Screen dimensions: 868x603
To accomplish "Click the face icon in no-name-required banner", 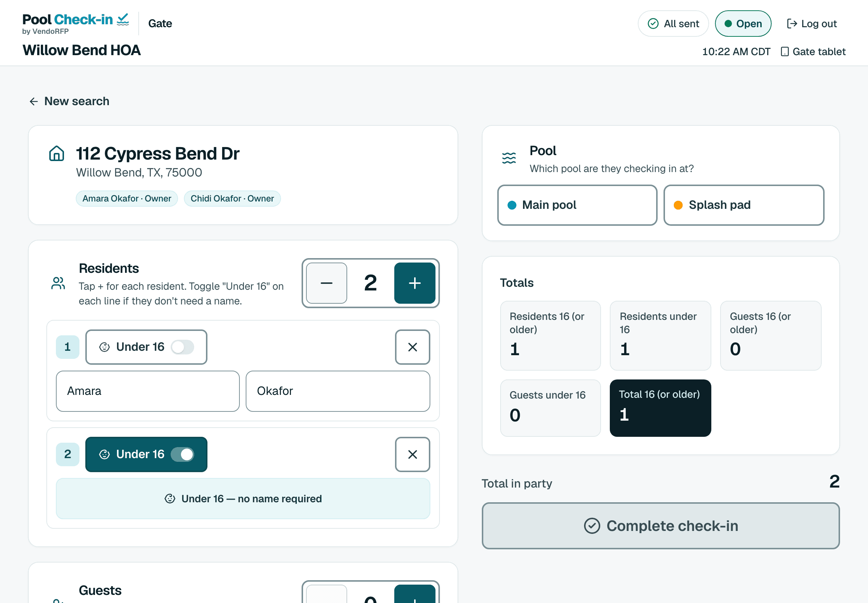I will (x=170, y=499).
